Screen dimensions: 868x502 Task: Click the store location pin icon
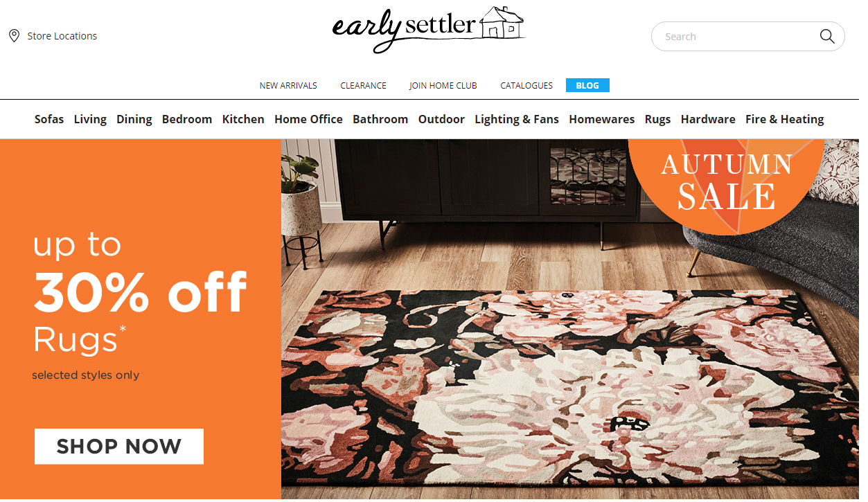(14, 36)
